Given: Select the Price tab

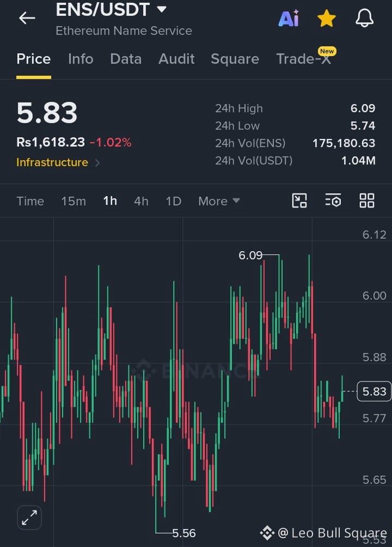Looking at the screenshot, I should click(x=33, y=59).
